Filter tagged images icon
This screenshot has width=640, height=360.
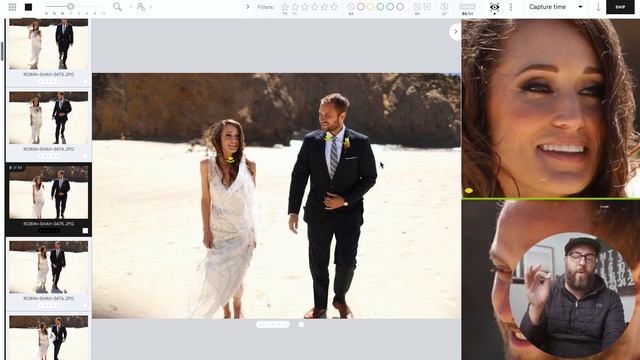click(427, 7)
